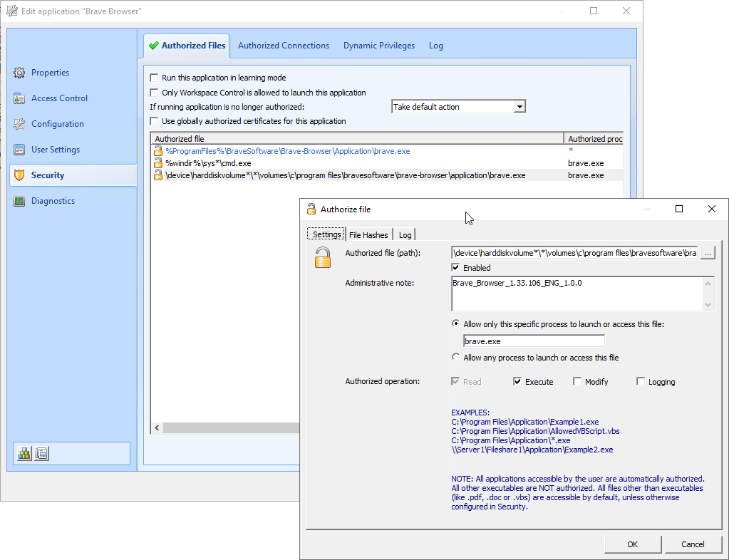Toggle the Logging operation checkbox

tap(641, 382)
